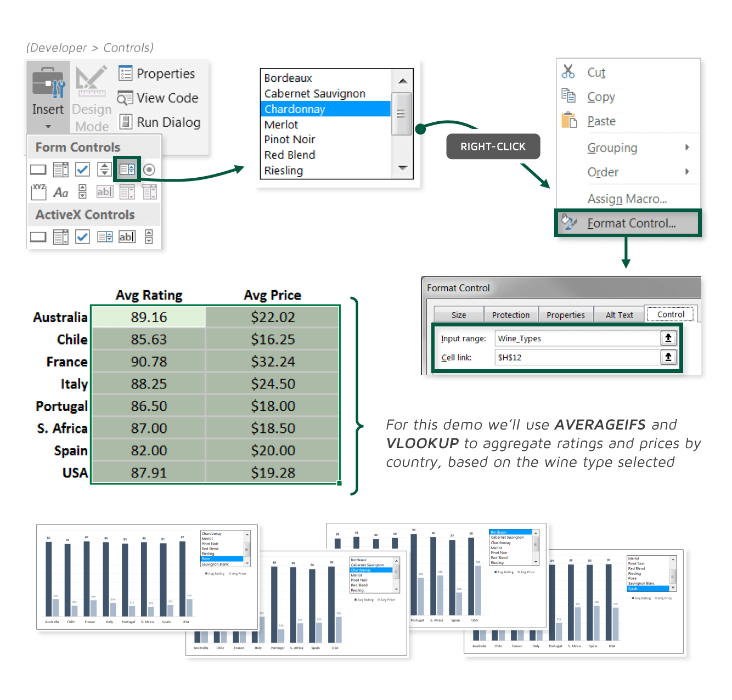This screenshot has width=732, height=700.
Task: Click the wine list scrollbar thumb
Action: coord(402,112)
